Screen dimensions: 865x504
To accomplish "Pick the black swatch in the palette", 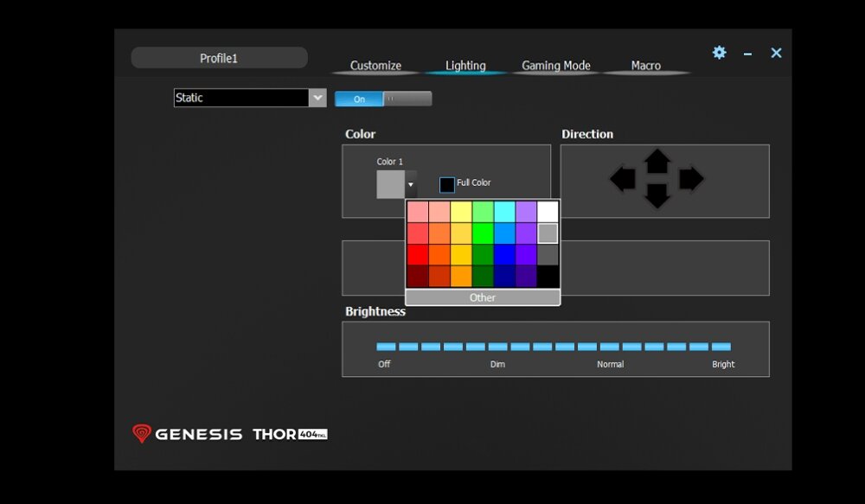I will coord(548,277).
